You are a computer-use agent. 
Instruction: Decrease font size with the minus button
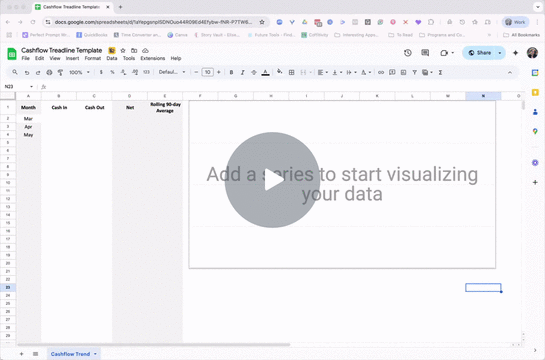pyautogui.click(x=196, y=72)
